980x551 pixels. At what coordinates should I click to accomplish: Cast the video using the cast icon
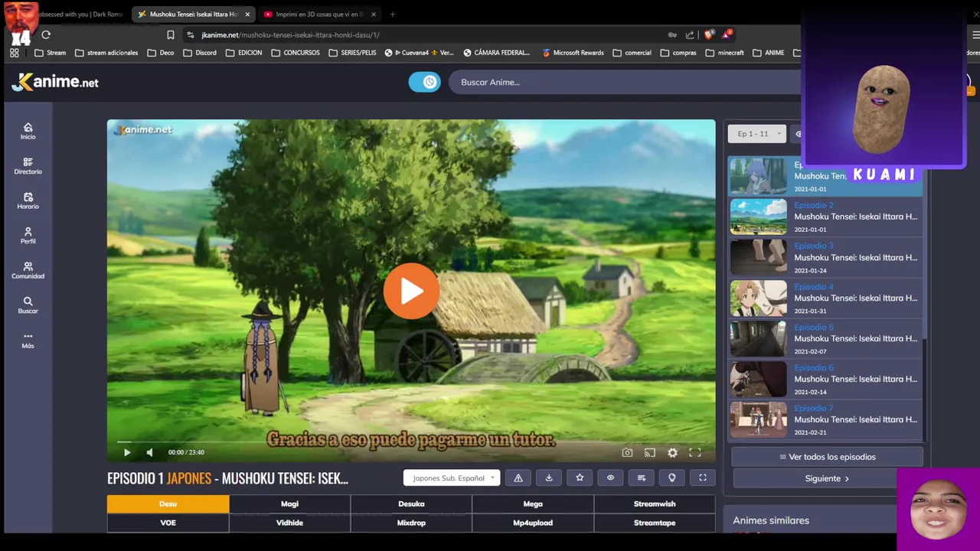(649, 452)
